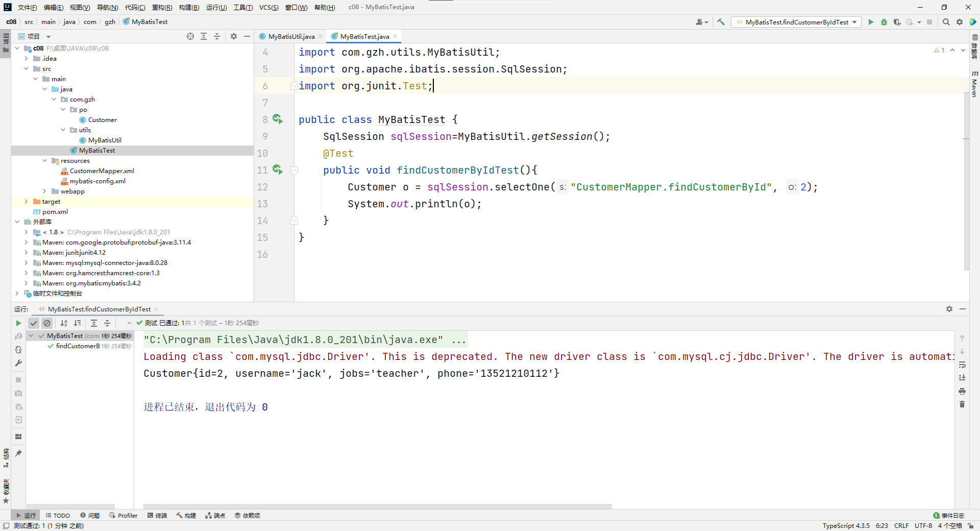Switch to MyBatisUtil.java editor tab
The image size is (980, 531).
pyautogui.click(x=291, y=36)
